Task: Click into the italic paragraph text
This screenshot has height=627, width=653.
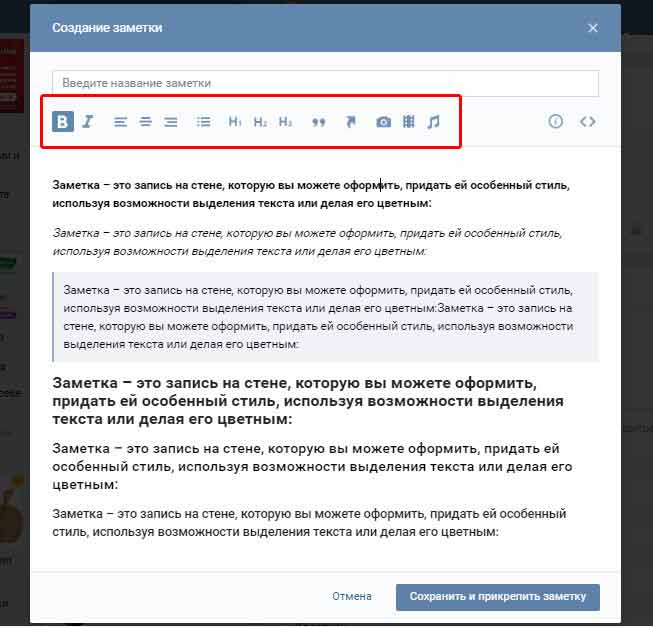Action: tap(307, 242)
